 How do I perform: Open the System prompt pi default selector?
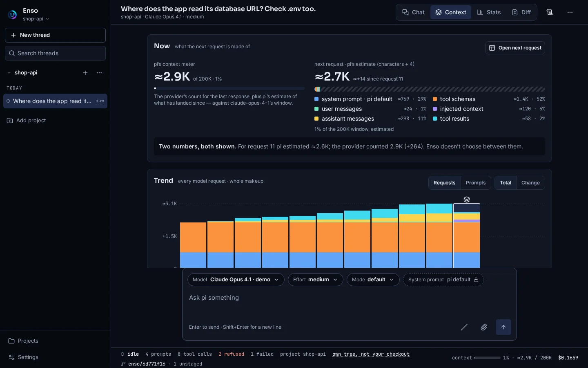(443, 280)
